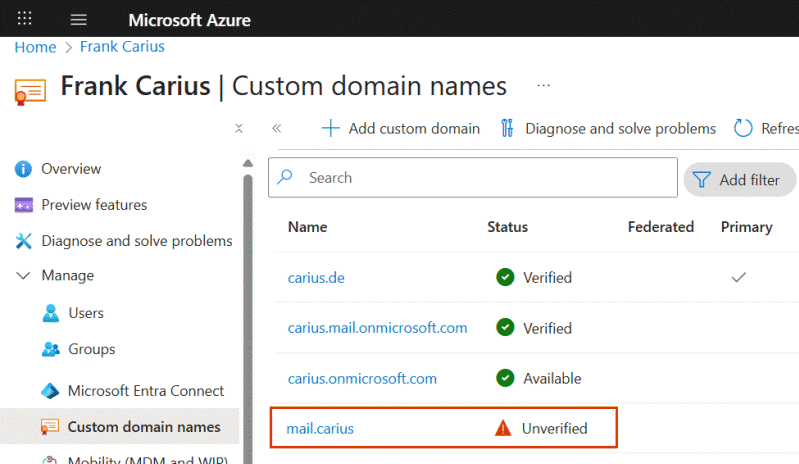This screenshot has height=464, width=799.
Task: Click the funnel filter icon
Action: point(702,180)
